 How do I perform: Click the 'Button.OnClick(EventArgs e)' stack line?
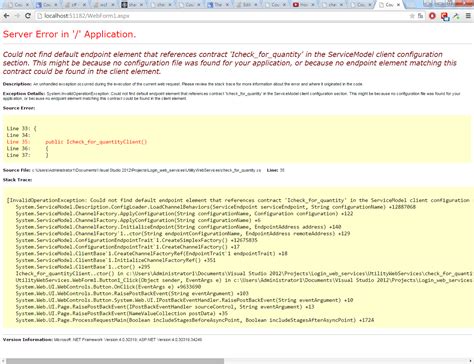(x=108, y=287)
